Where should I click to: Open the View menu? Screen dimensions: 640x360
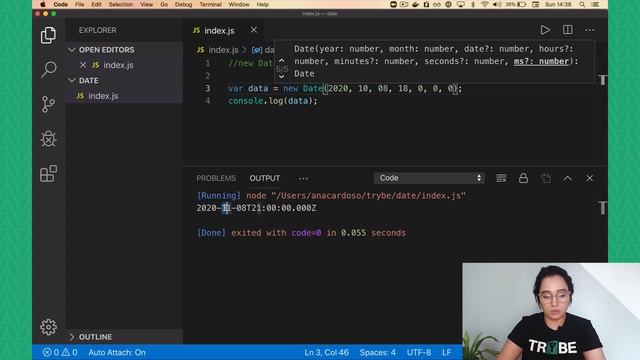point(147,4)
